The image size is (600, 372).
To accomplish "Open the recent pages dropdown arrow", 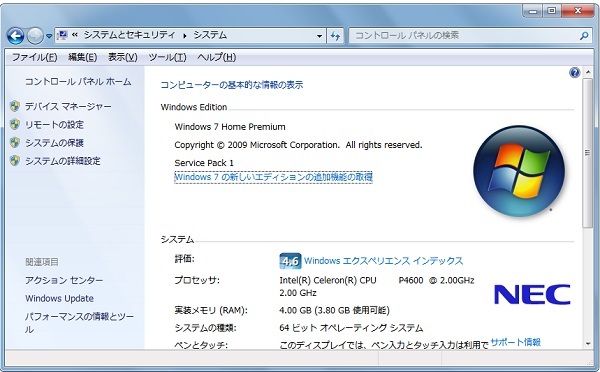I will click(x=49, y=36).
